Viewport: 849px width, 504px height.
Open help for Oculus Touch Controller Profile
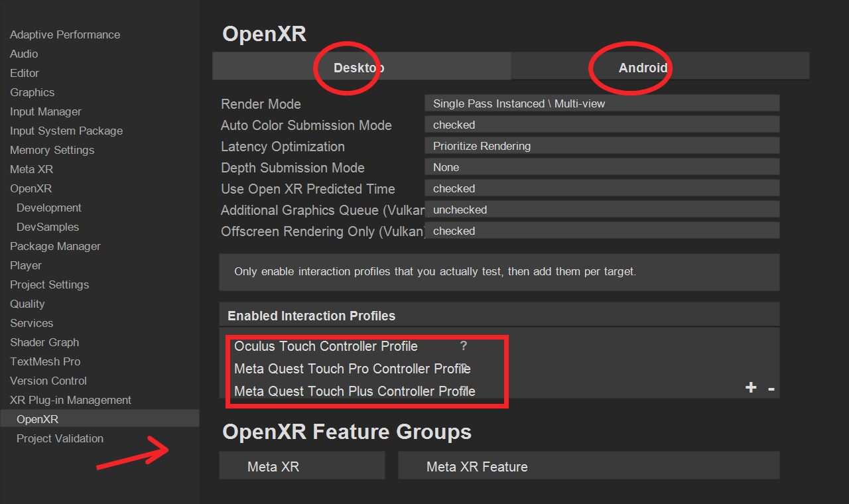(464, 346)
